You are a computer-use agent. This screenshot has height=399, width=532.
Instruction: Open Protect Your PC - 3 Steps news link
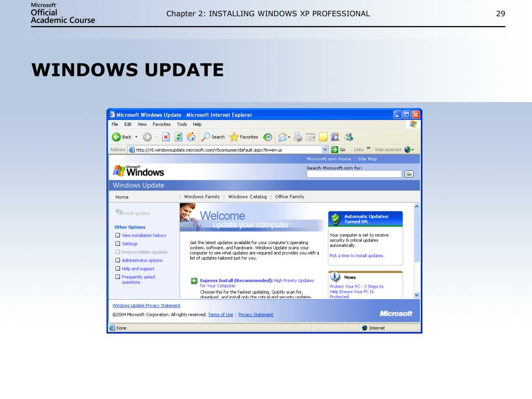click(x=356, y=291)
